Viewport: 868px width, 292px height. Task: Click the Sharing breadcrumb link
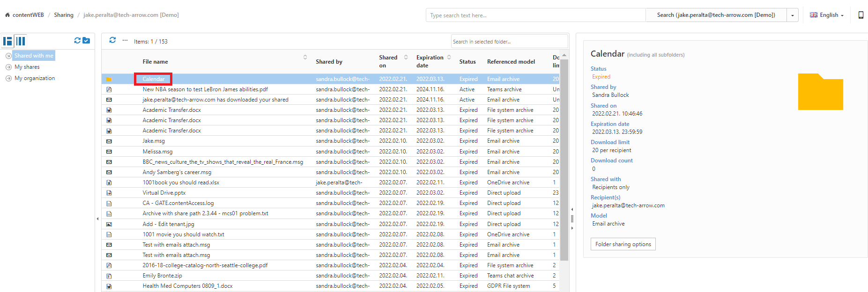tap(64, 15)
